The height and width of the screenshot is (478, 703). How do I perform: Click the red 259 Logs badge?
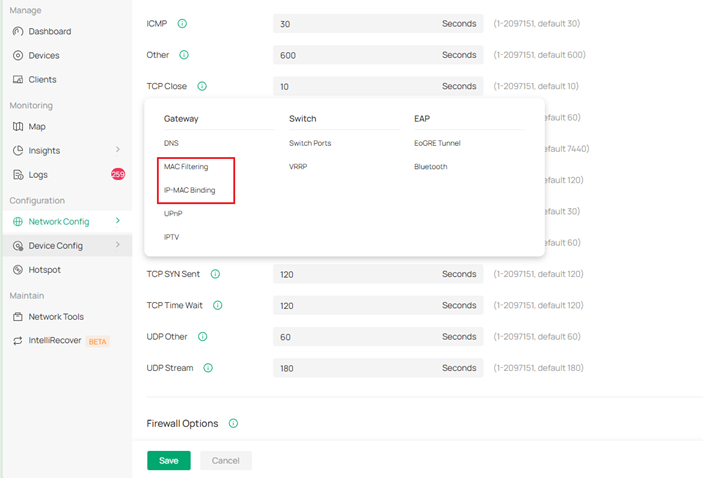tap(118, 174)
